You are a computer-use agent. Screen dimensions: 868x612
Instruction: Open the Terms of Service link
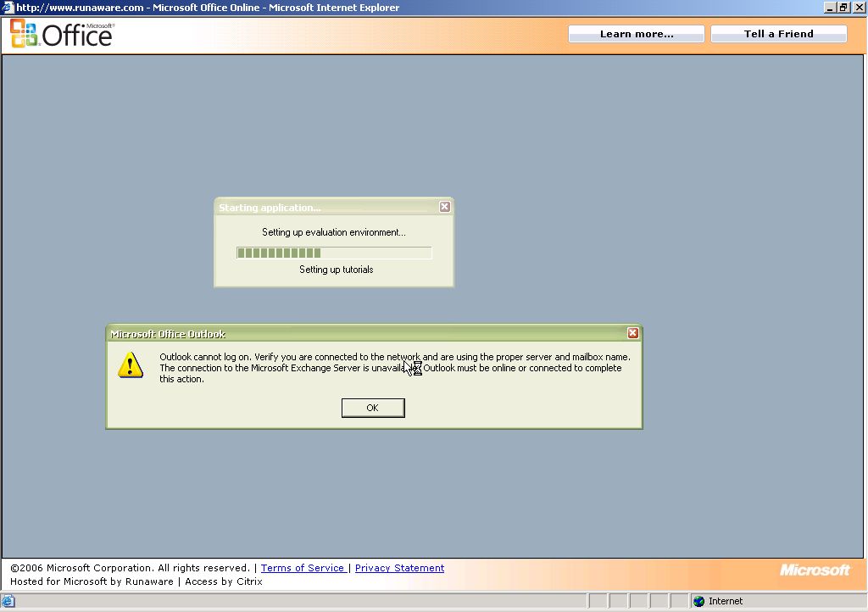coord(303,568)
